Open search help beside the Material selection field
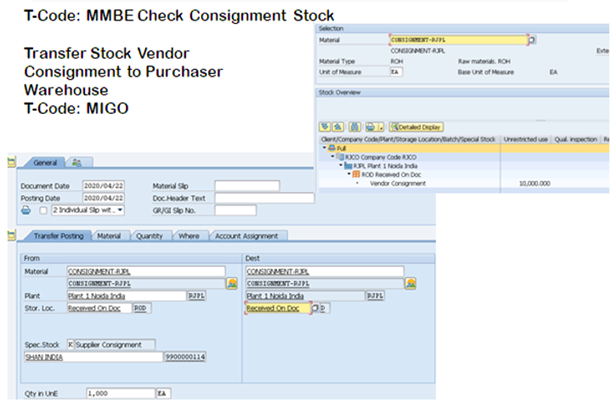616x403 pixels. click(532, 40)
